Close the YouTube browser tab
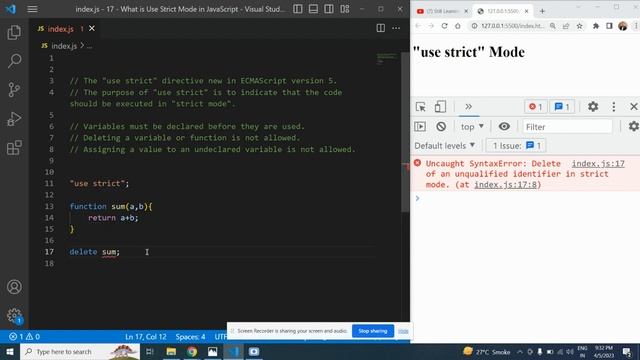 point(466,11)
